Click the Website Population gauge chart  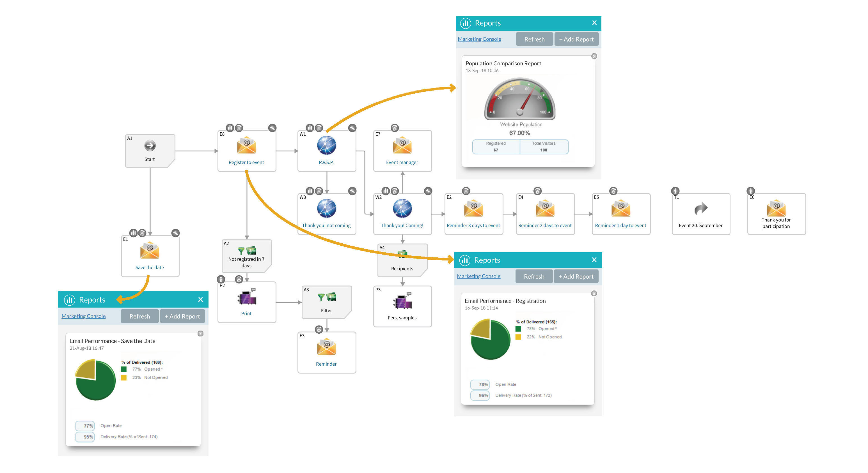pyautogui.click(x=520, y=100)
